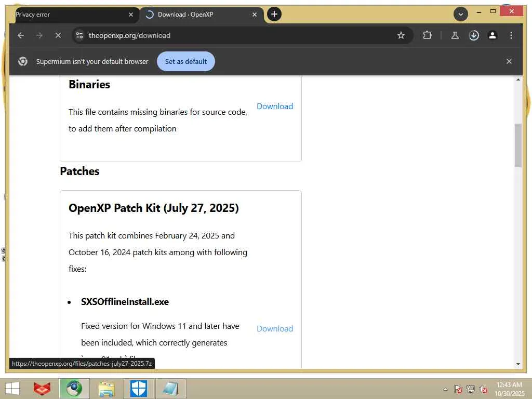Dismiss the default browser infobar

(509, 61)
